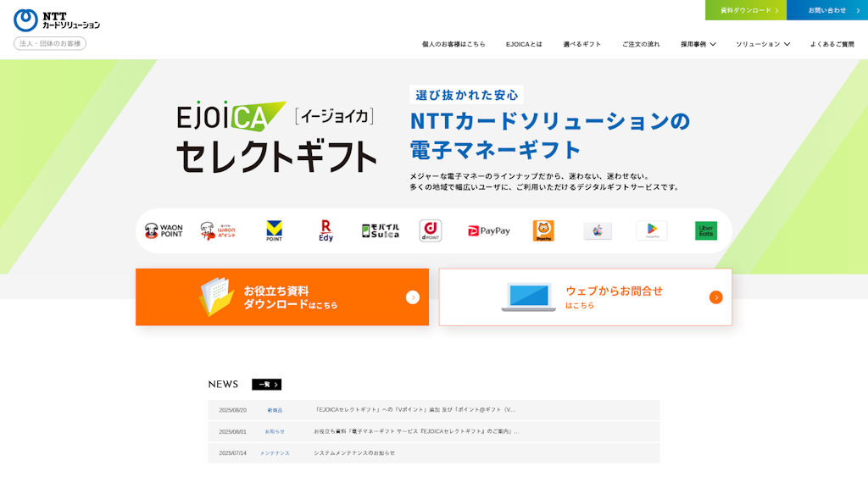Viewport: 868px width, 488px height.
Task: Click the Apple gift card icon
Action: [x=598, y=230]
